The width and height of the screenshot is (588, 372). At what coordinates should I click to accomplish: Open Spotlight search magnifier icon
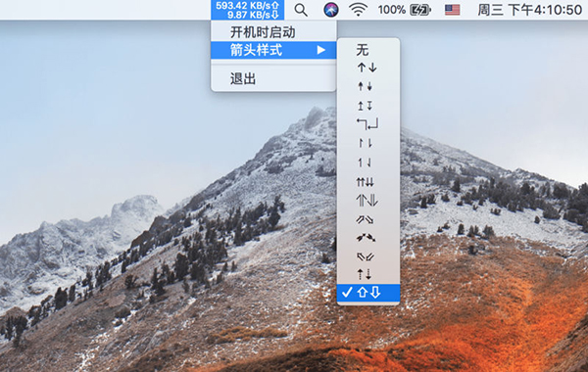click(301, 10)
